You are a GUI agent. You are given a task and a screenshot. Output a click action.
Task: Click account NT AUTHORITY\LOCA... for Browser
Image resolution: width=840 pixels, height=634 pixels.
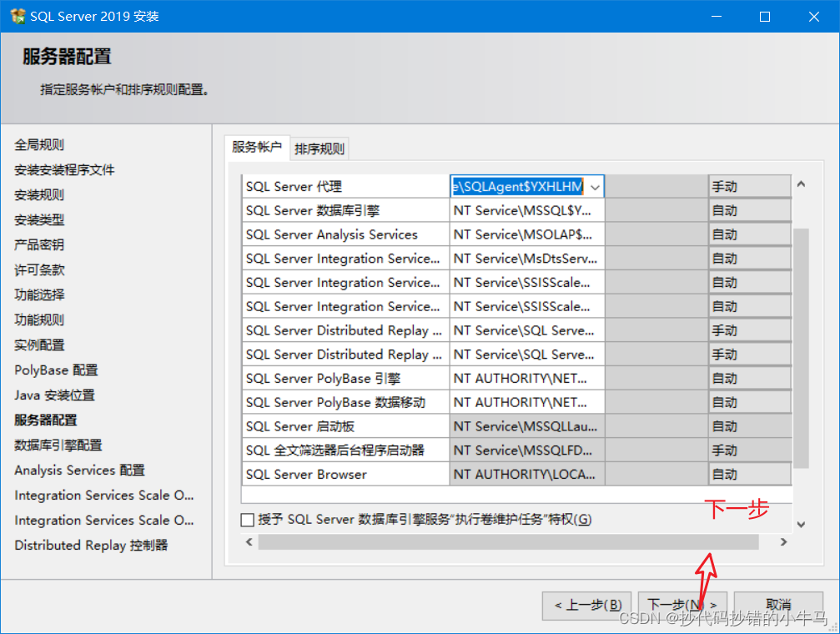tap(527, 475)
